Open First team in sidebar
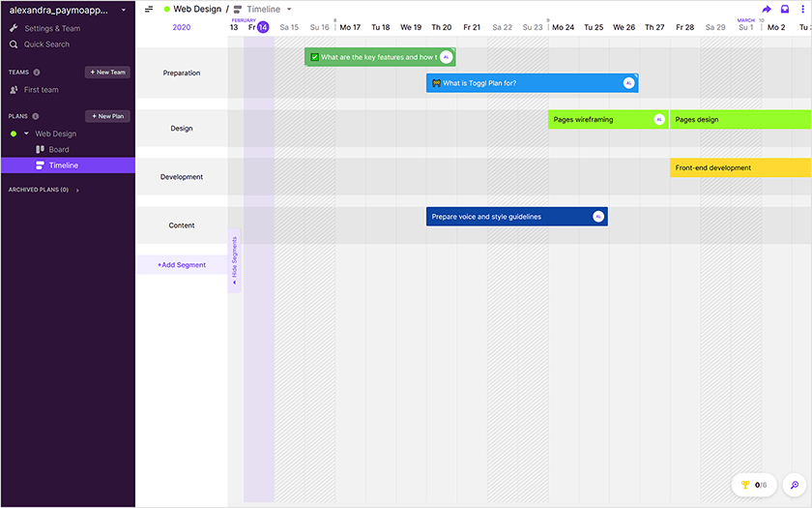 [41, 90]
